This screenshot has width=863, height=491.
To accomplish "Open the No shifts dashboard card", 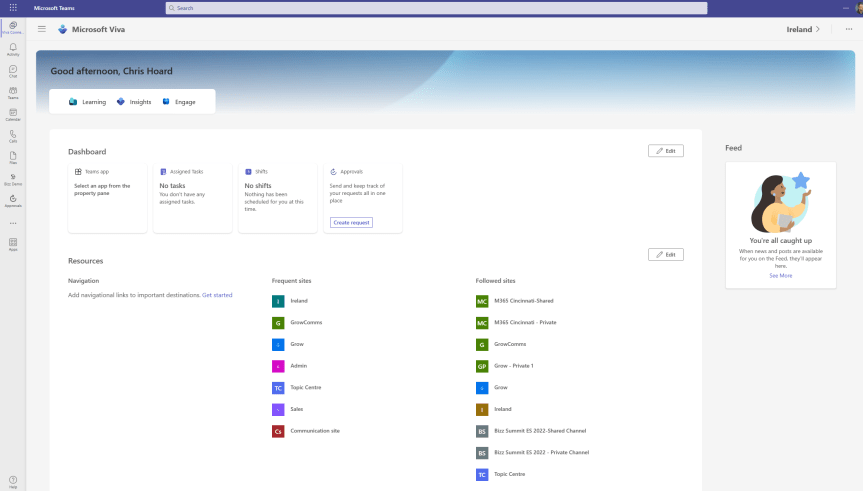I will tap(277, 198).
